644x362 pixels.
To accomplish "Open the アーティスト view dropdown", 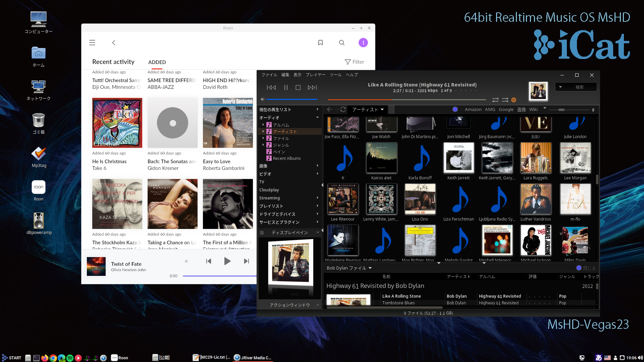I will (x=368, y=110).
